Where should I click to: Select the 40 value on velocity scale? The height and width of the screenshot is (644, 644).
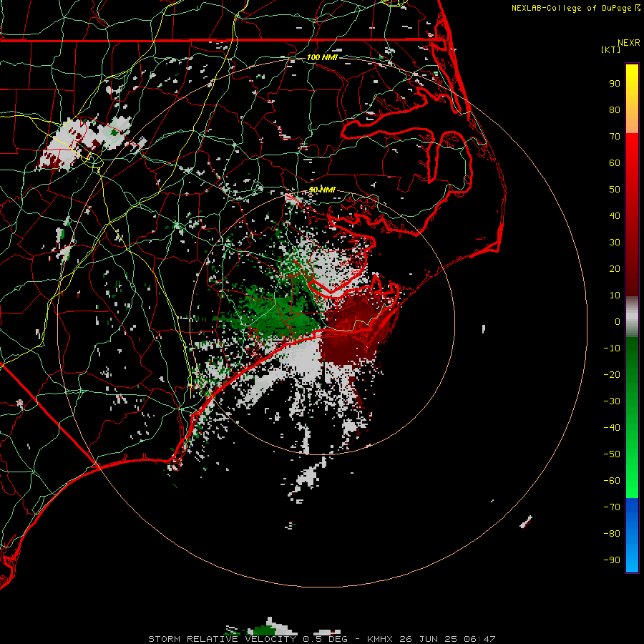[615, 216]
